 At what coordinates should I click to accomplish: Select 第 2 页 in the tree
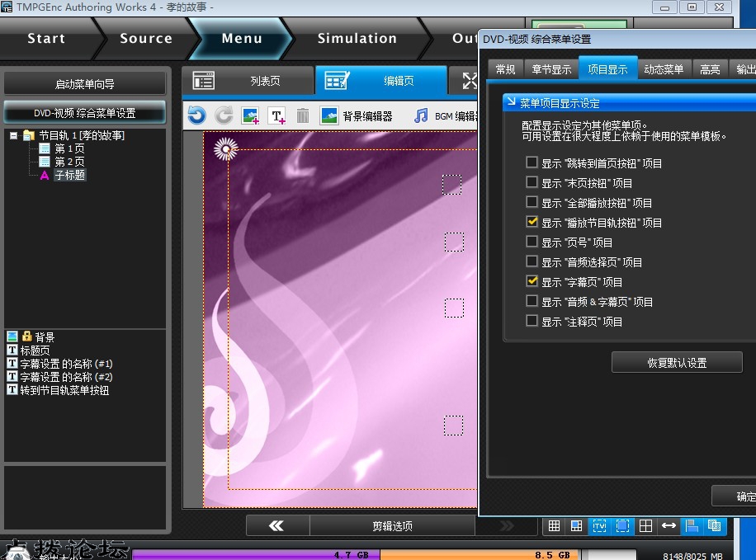pyautogui.click(x=70, y=162)
